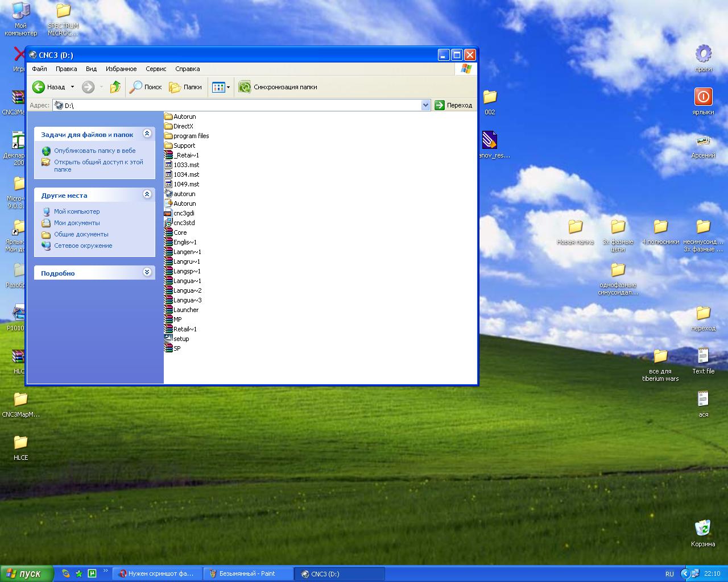Open the Назад history dropdown arrow

point(72,87)
